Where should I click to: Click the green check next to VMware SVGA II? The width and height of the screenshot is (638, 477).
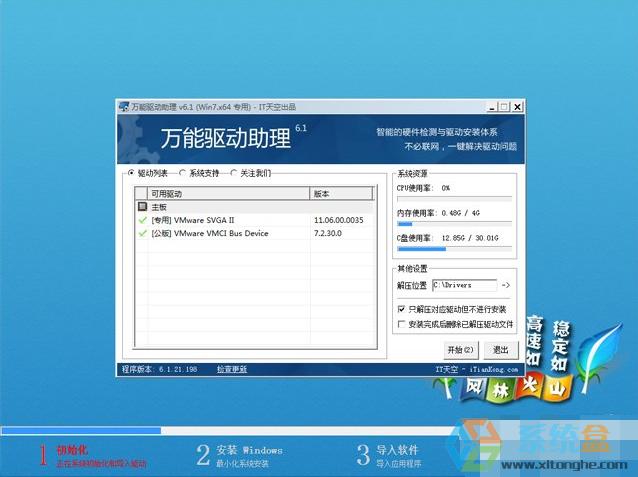[x=142, y=220]
